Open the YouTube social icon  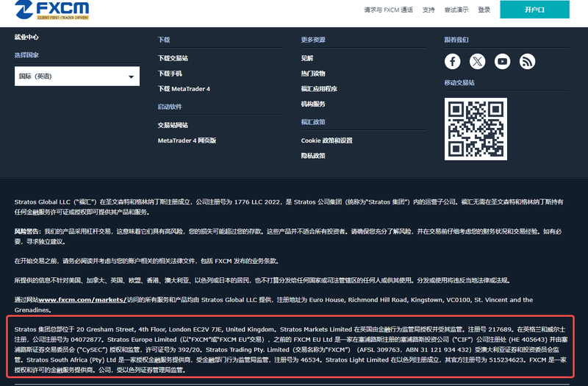(x=502, y=62)
